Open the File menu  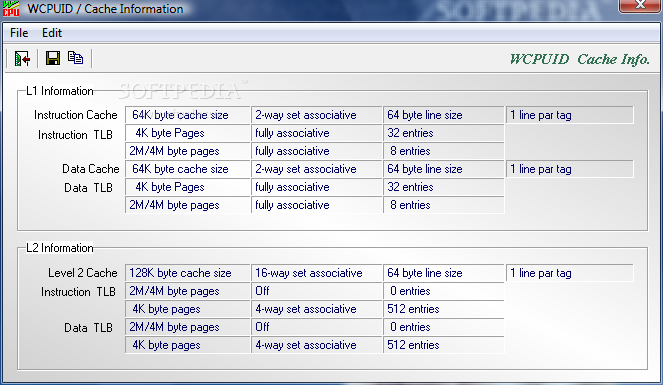tap(19, 33)
